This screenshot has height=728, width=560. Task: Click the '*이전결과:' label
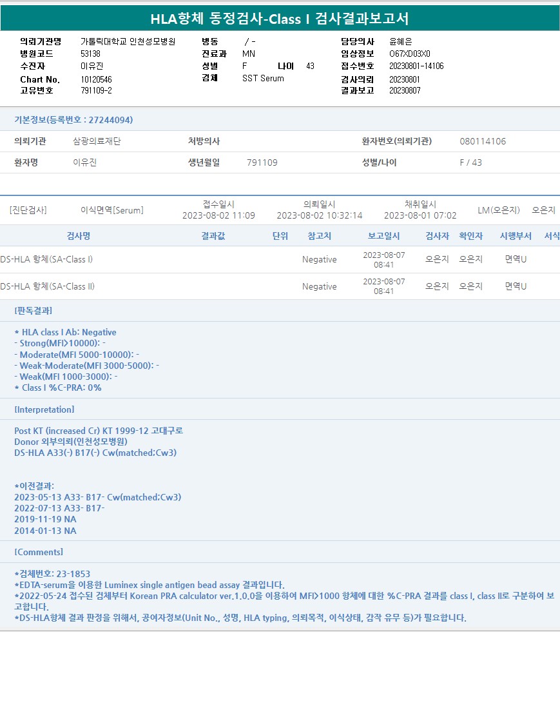click(x=34, y=486)
